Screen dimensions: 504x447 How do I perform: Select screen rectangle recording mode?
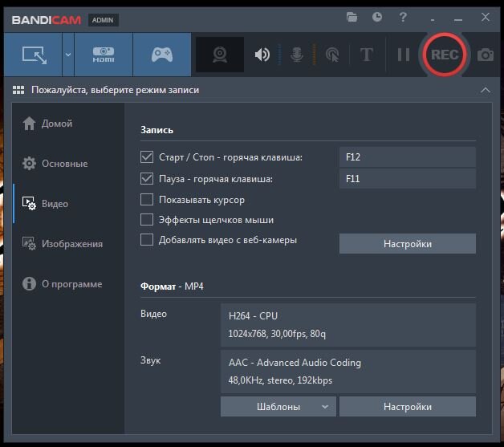point(34,55)
